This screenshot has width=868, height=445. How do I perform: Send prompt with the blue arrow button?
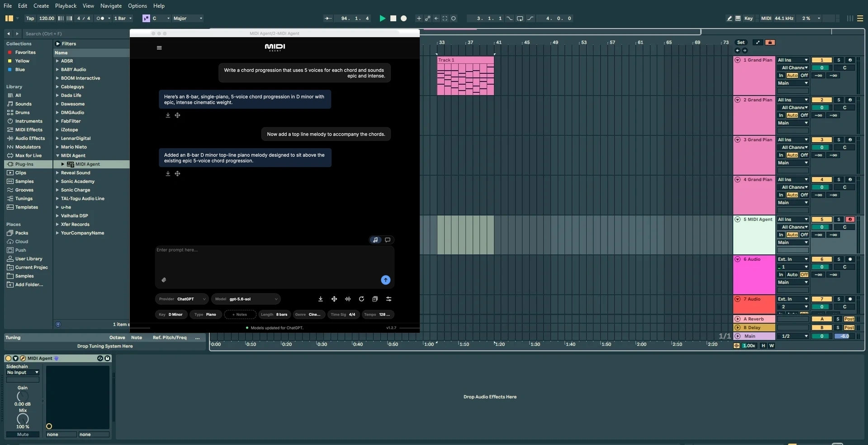pos(385,280)
